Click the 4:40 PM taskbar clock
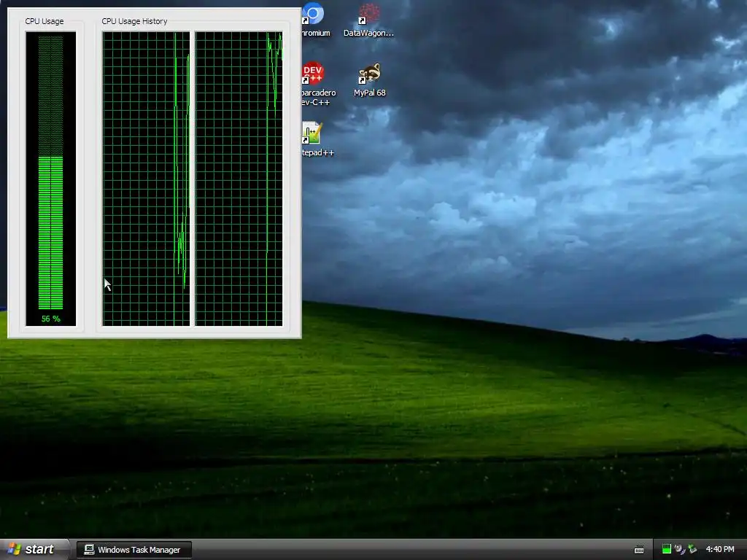 click(x=720, y=549)
